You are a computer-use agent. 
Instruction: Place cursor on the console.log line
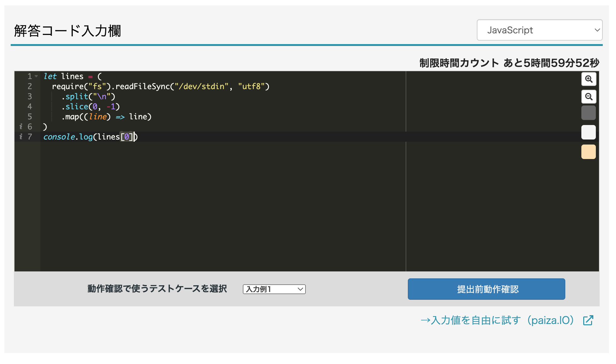pos(90,137)
